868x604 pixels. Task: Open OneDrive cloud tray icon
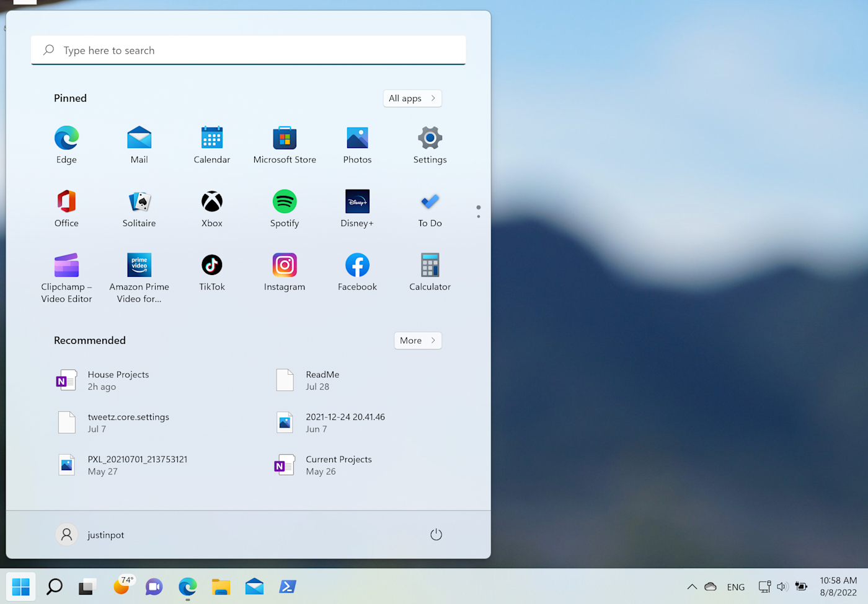tap(711, 587)
